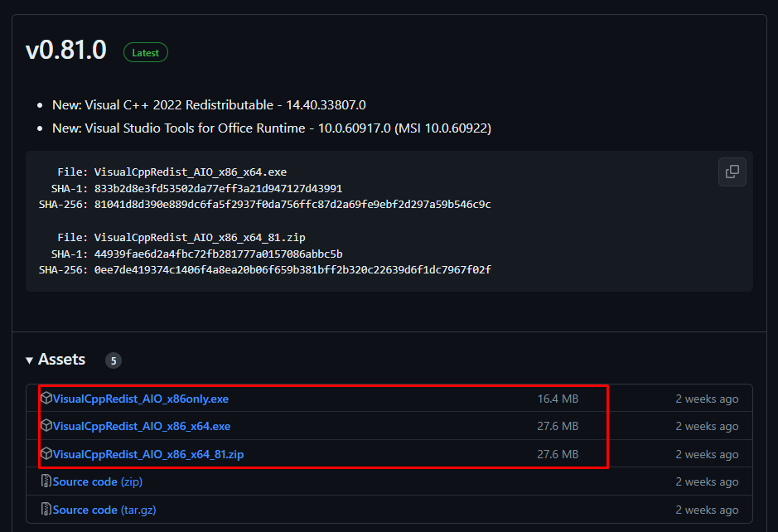Download VisualCppRedist_AIO_x86only.exe
Viewport: 778px width, 532px height.
click(141, 399)
